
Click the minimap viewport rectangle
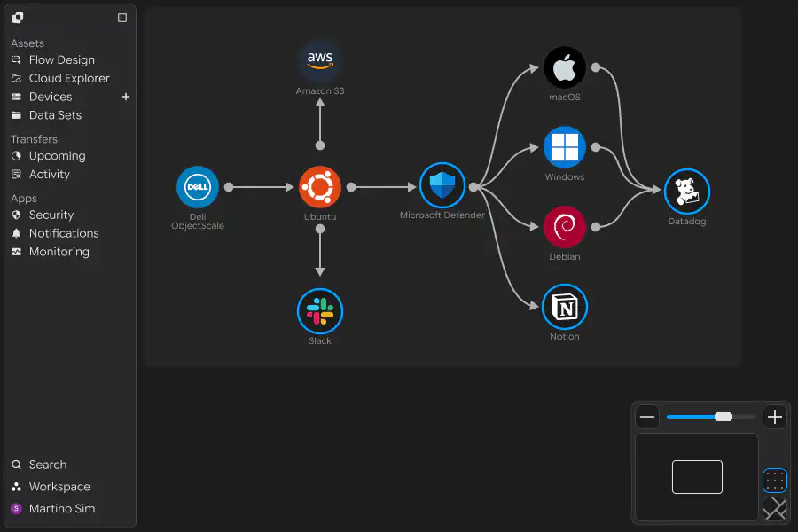point(697,477)
